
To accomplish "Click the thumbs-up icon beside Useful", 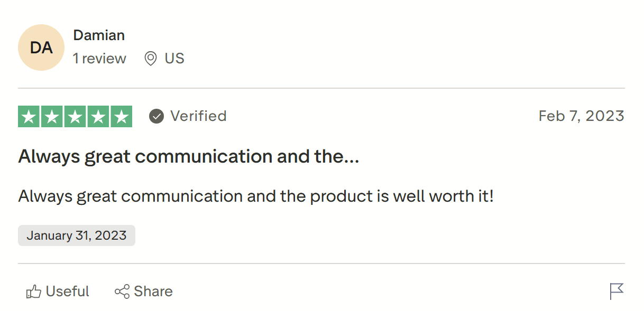I will [x=34, y=291].
